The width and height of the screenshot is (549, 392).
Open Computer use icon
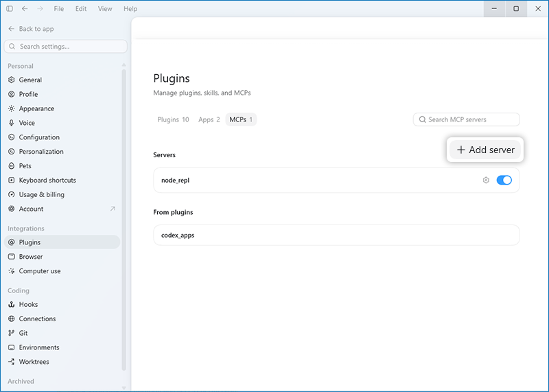click(x=12, y=271)
